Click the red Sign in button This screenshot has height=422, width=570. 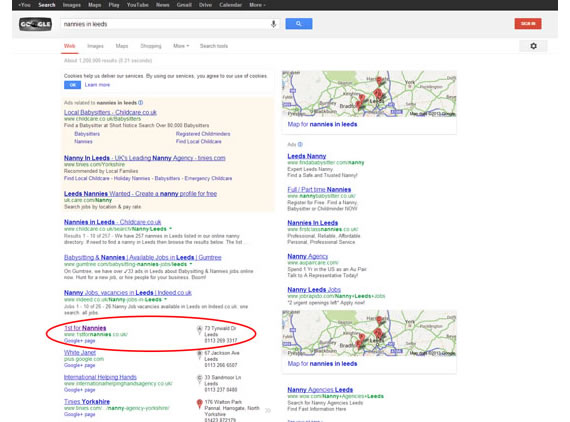528,24
